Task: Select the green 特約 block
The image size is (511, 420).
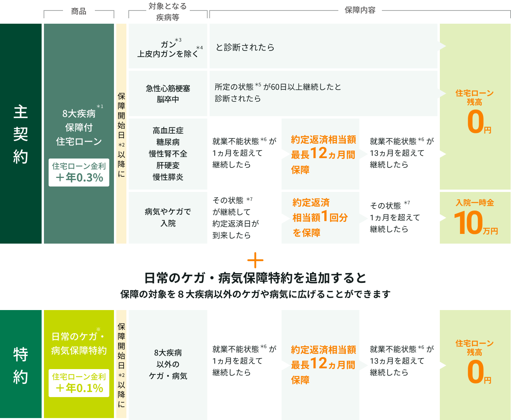Action: (x=21, y=364)
